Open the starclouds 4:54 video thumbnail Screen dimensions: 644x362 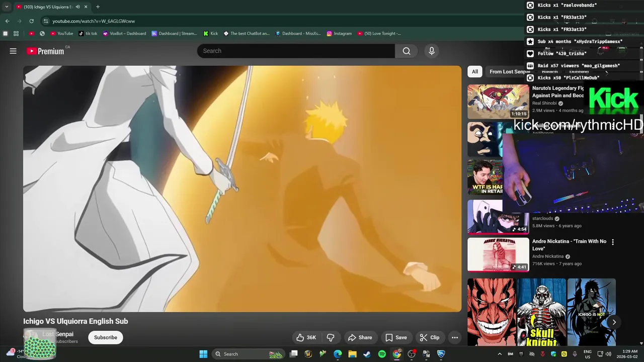pos(498,217)
